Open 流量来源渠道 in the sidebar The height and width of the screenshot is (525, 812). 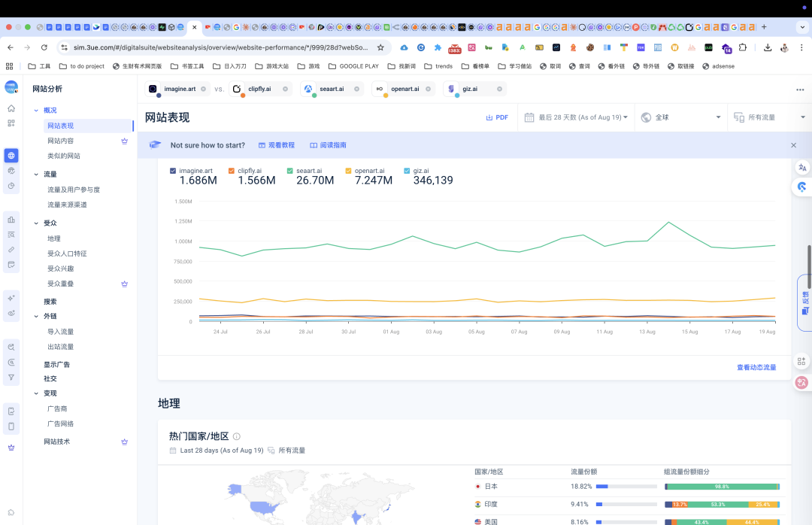point(68,205)
